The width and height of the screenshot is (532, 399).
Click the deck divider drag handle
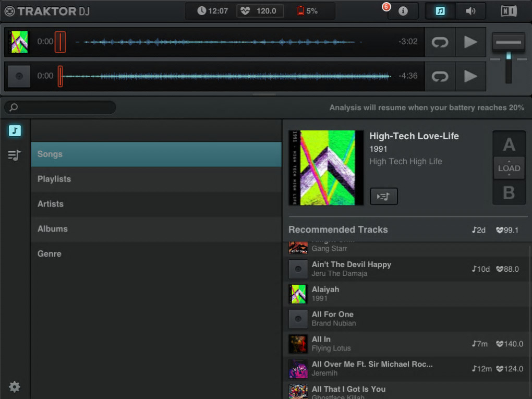tap(264, 94)
